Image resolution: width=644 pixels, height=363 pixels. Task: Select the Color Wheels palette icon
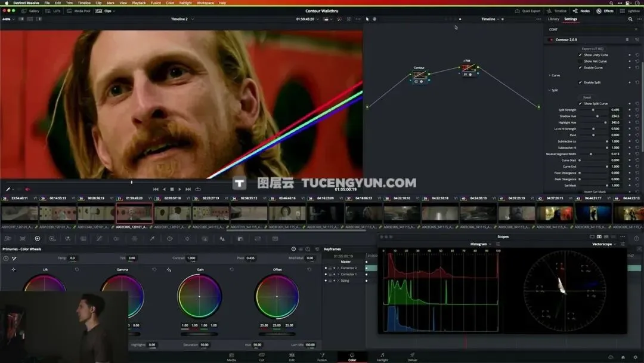coord(38,238)
